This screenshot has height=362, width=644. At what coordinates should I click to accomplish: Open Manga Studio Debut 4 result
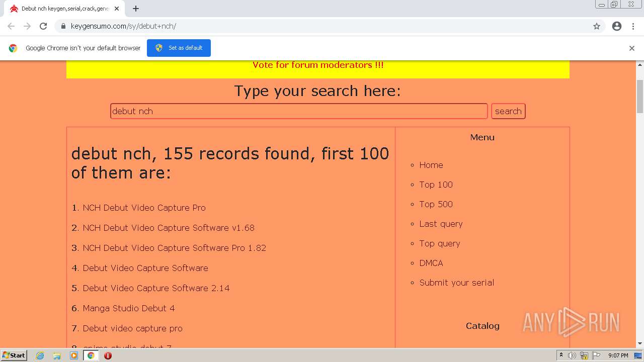129,308
